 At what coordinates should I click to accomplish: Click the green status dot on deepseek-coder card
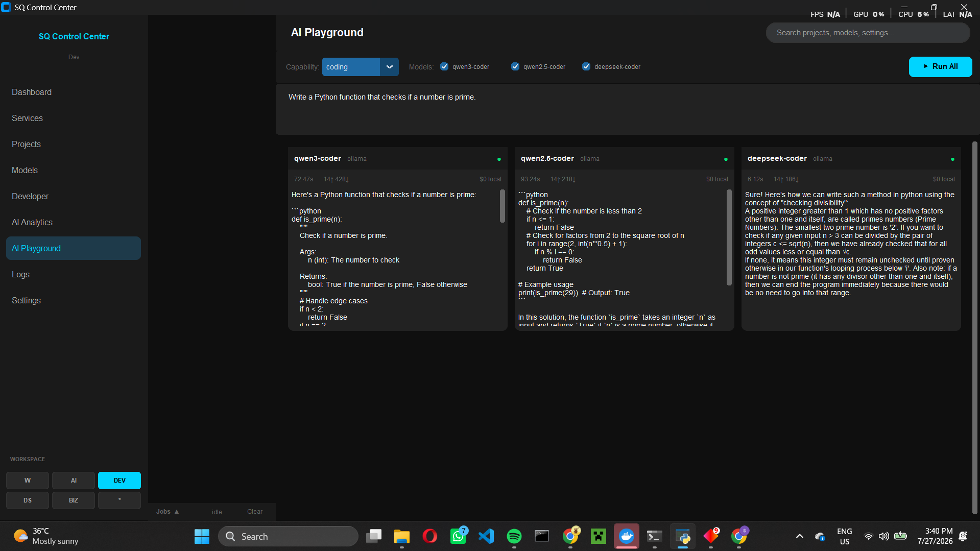click(x=952, y=159)
